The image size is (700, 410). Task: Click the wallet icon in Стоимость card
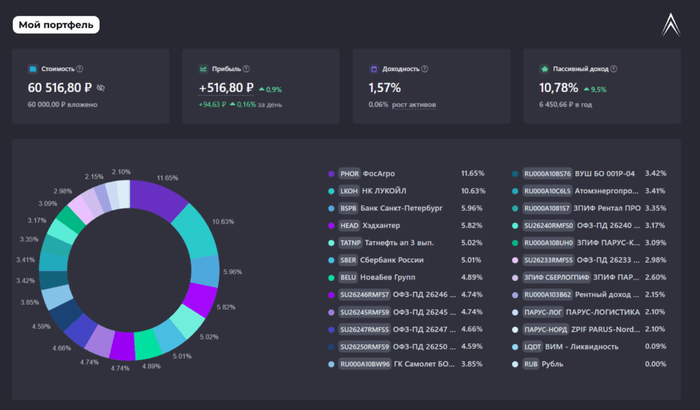[x=33, y=69]
